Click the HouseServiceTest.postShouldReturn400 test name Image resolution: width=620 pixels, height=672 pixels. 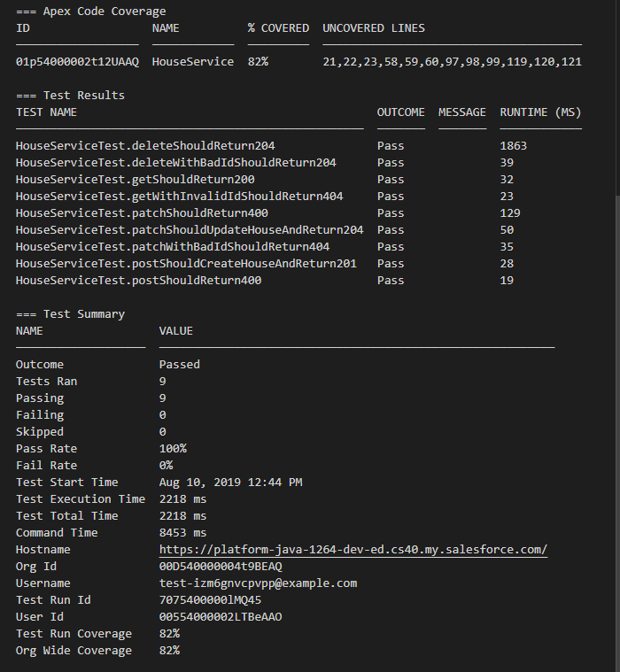[138, 281]
